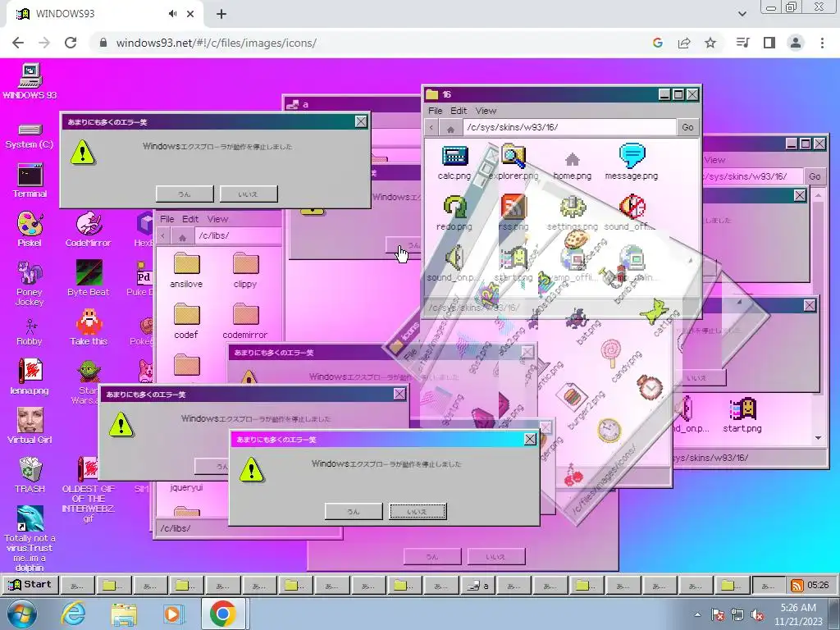
Task: Open the Edit menu in the /c/libs/ window
Action: pos(190,219)
